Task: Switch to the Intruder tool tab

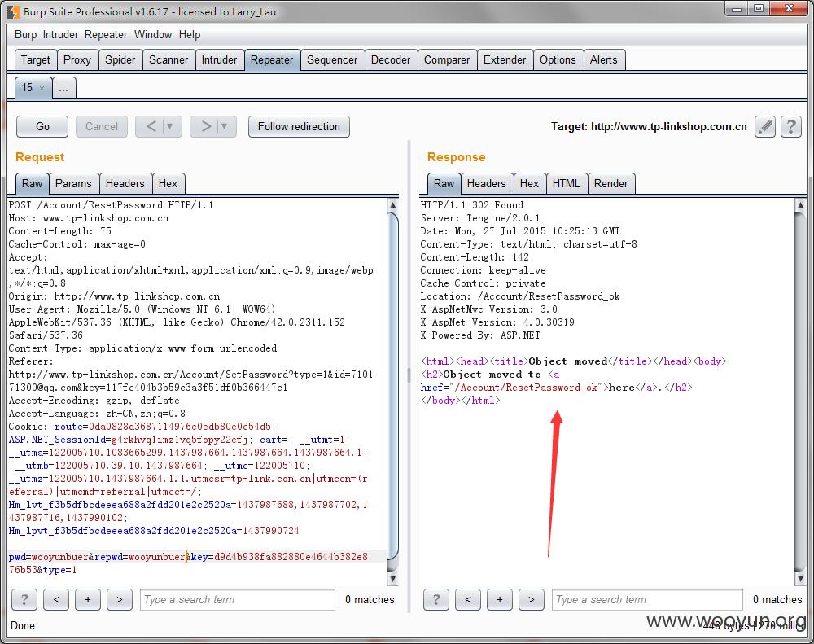Action: click(219, 60)
